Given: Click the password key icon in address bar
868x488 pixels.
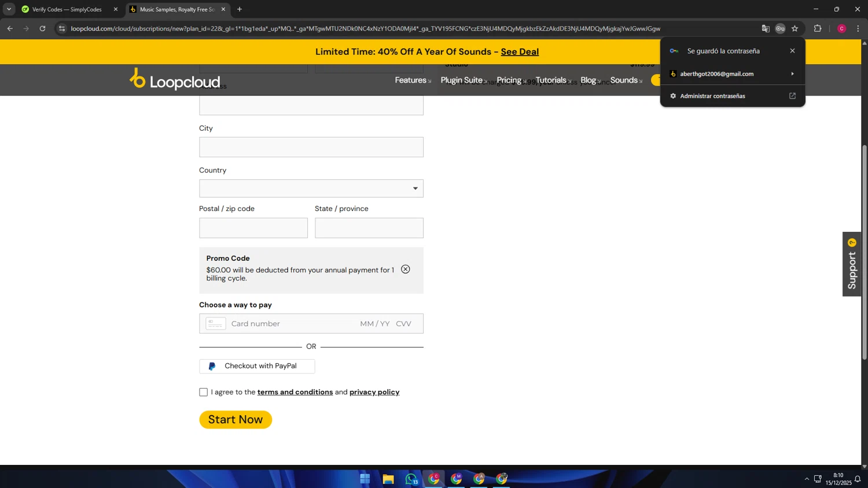Looking at the screenshot, I should coord(780,28).
